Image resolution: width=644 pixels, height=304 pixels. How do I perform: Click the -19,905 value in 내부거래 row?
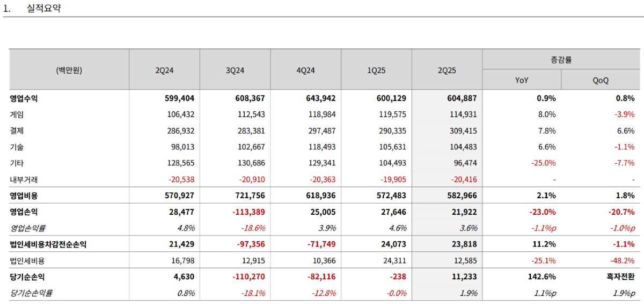coord(393,179)
